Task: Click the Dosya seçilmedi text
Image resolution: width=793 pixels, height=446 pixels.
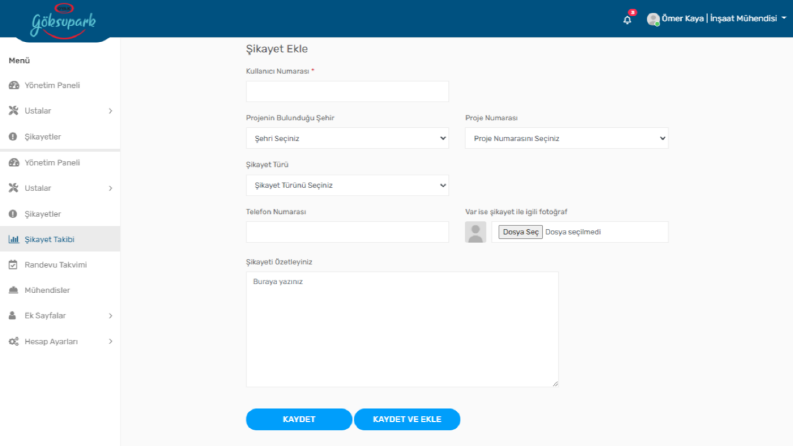Action: pos(573,232)
